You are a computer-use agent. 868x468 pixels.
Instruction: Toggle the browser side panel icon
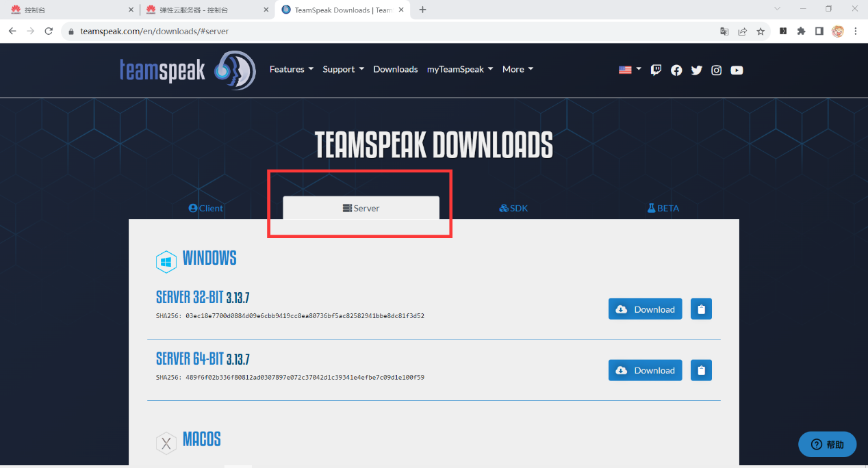819,31
